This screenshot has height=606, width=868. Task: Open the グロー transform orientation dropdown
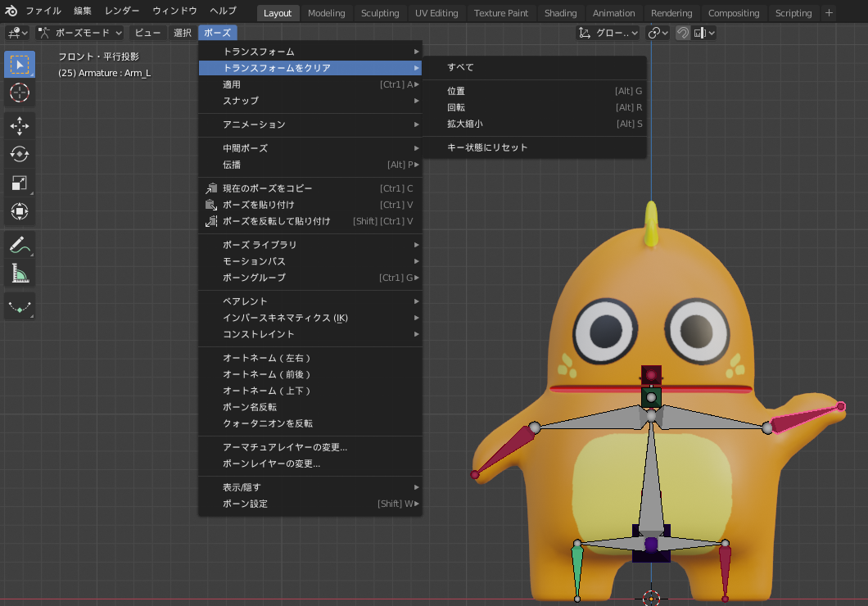click(608, 34)
